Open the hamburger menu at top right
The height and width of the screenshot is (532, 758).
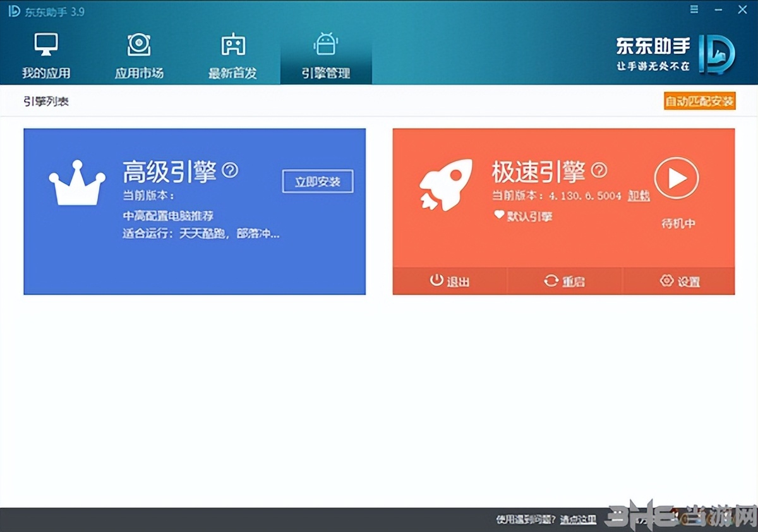coord(694,10)
